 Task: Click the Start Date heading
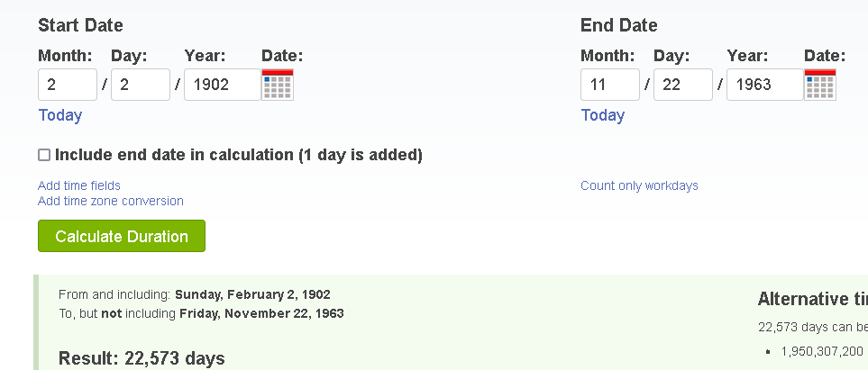[81, 25]
